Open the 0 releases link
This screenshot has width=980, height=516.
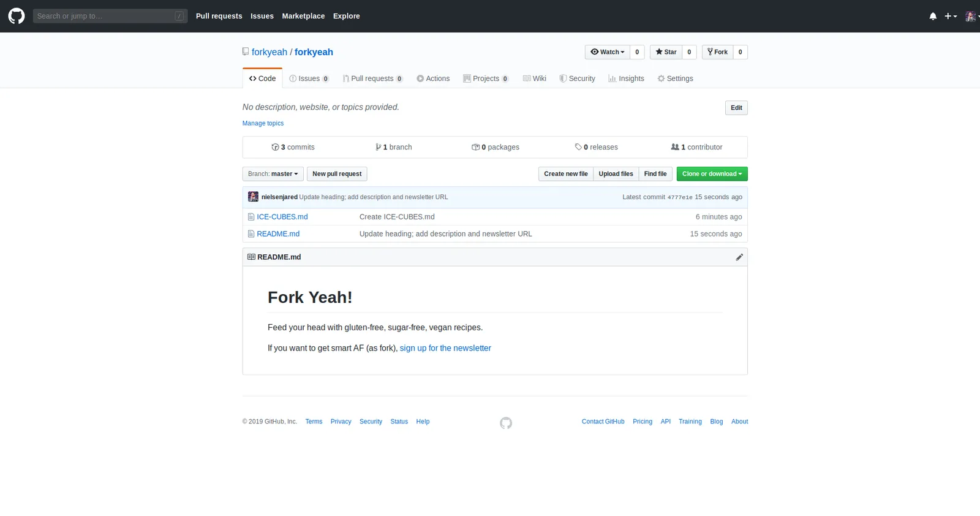pyautogui.click(x=596, y=147)
